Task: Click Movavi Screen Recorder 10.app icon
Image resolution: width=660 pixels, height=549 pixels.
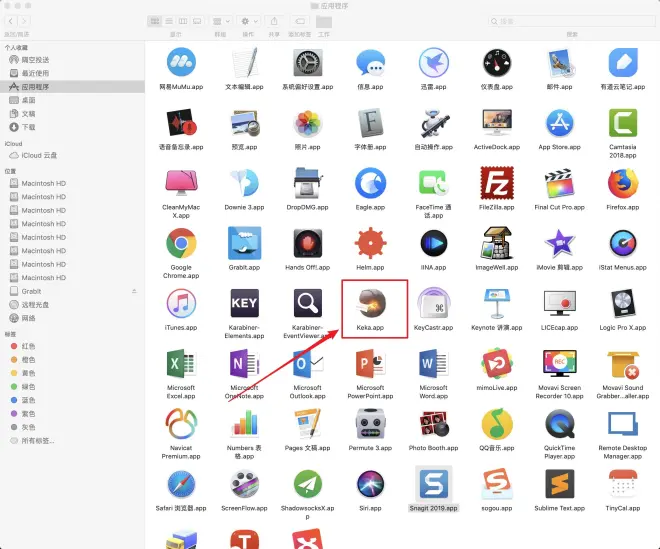Action: (x=559, y=363)
